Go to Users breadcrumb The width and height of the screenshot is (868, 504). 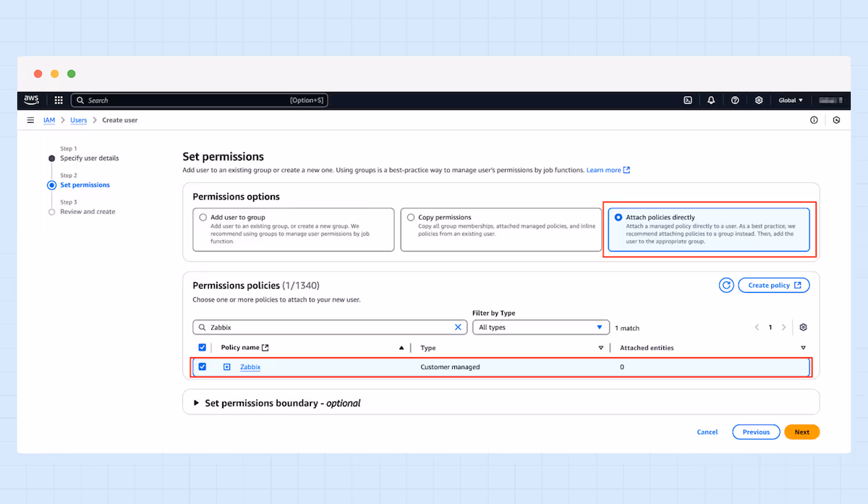[79, 120]
